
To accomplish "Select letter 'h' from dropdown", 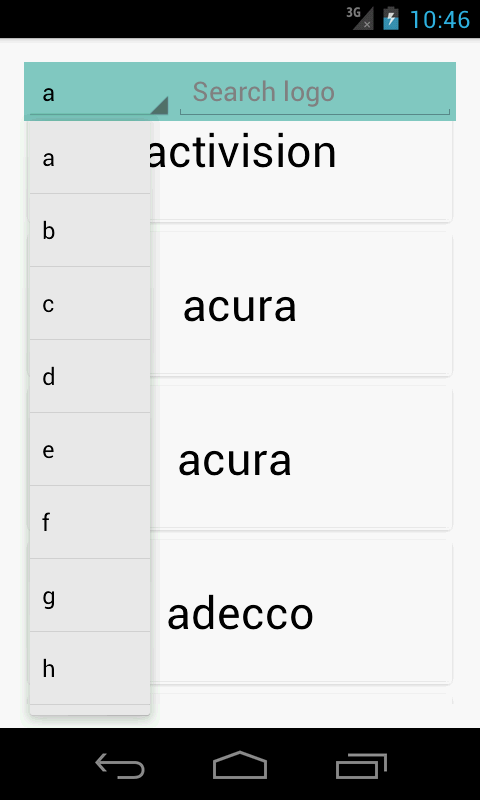I will (90, 668).
